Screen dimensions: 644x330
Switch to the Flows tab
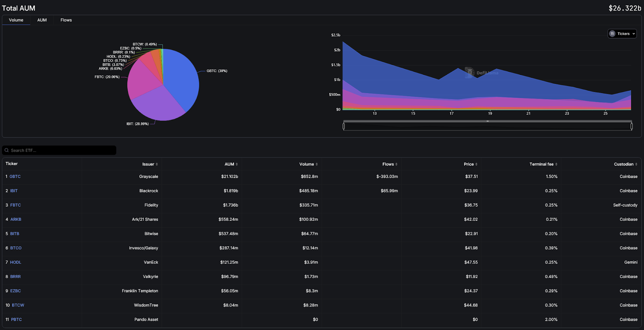point(66,20)
